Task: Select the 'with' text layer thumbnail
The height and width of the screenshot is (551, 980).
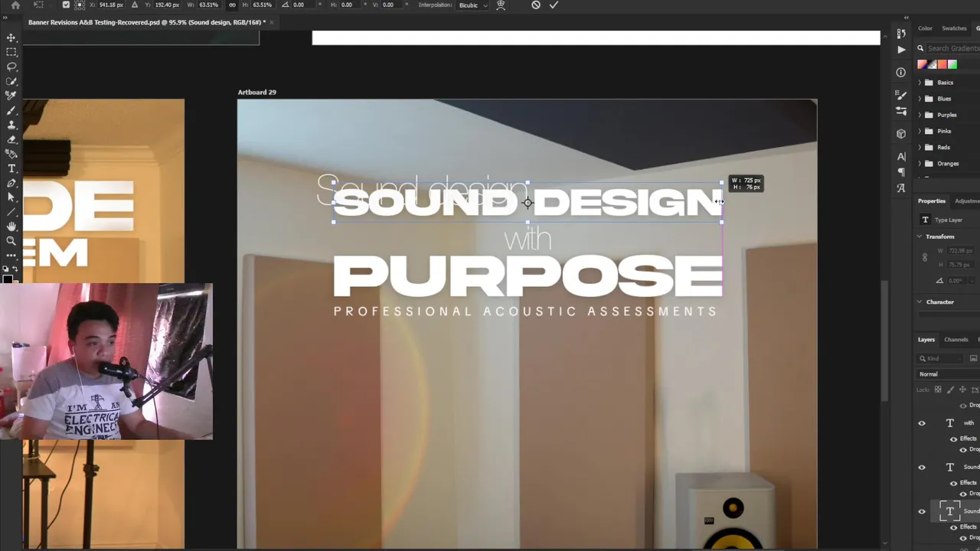Action: [950, 423]
